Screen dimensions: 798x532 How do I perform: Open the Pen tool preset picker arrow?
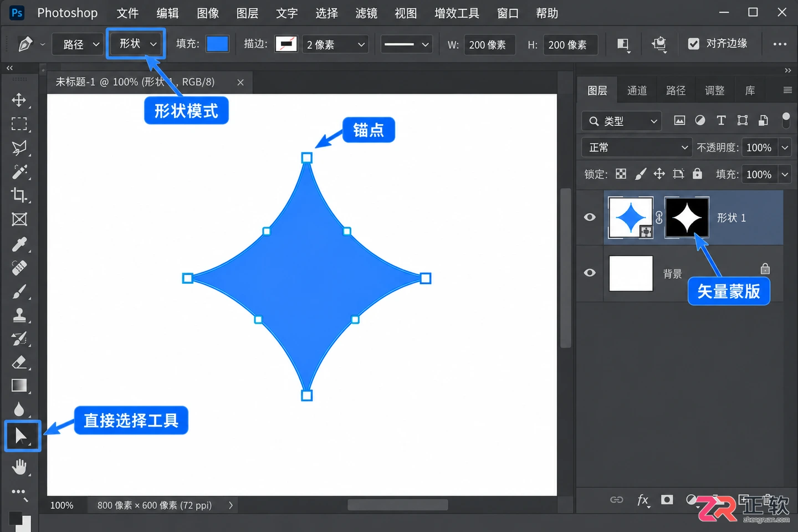(x=43, y=44)
